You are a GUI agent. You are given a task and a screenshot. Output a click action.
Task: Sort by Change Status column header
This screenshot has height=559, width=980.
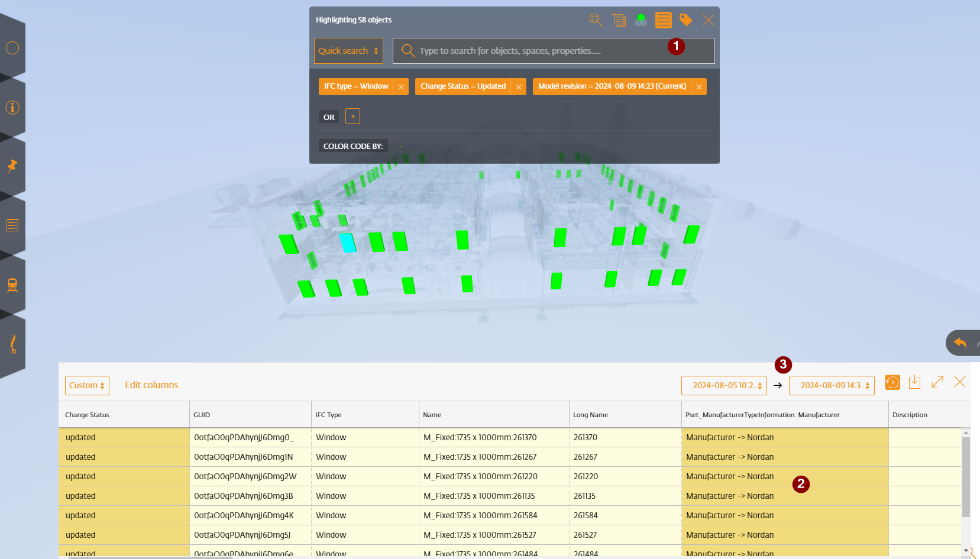click(x=124, y=415)
